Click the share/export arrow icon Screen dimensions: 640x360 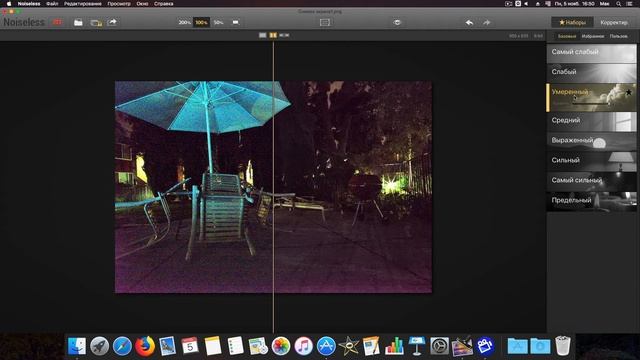click(112, 22)
